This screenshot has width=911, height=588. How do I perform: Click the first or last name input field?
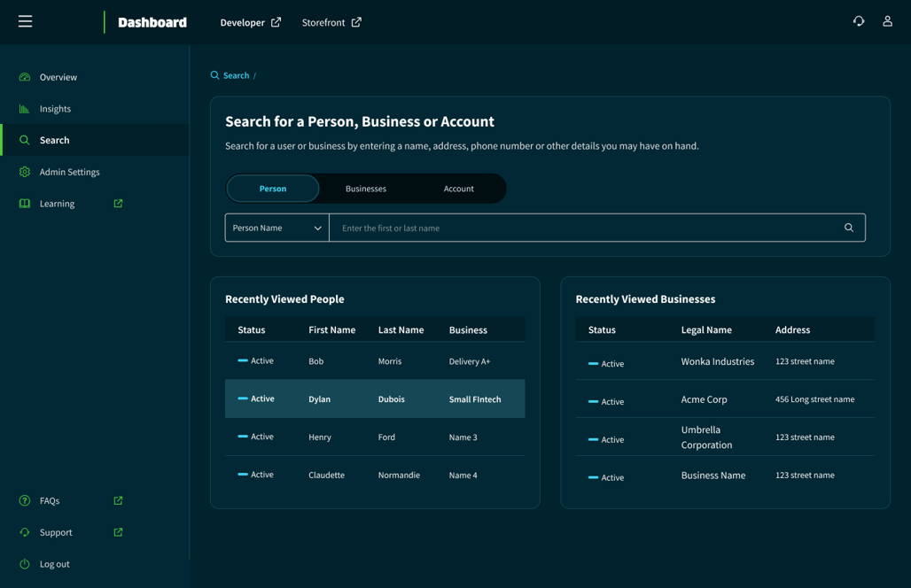coord(585,228)
